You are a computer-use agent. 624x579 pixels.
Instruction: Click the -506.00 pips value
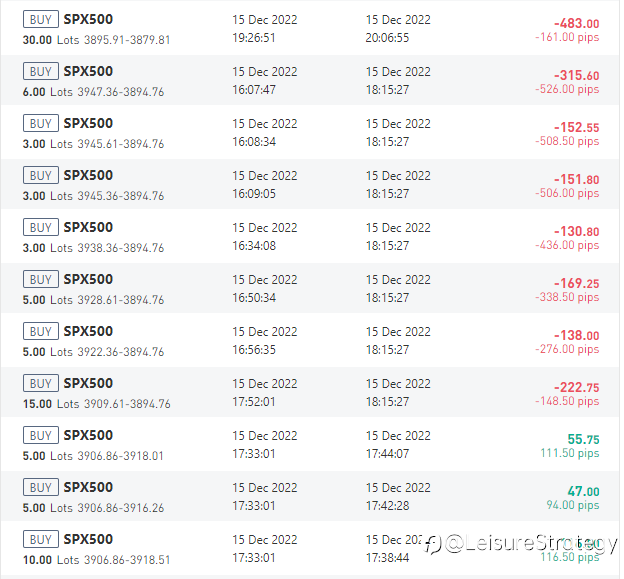pos(567,194)
